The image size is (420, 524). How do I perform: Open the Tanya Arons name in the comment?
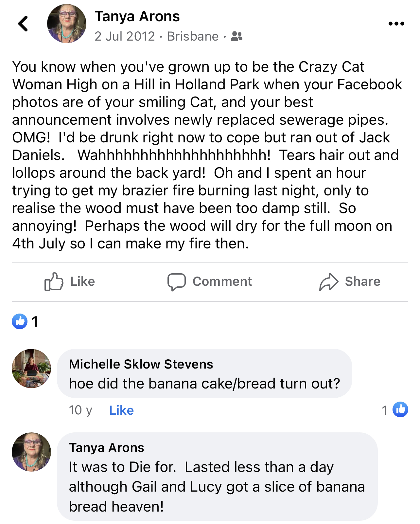pyautogui.click(x=107, y=447)
